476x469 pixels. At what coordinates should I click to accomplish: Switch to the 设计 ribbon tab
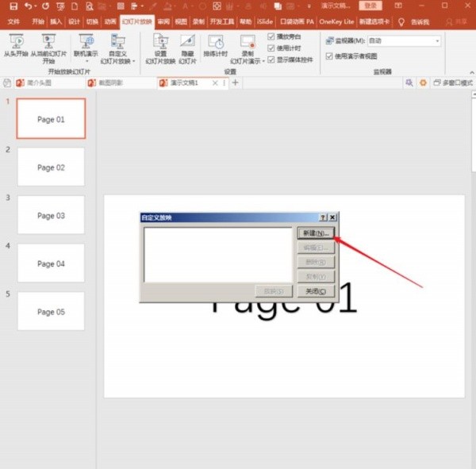(74, 21)
